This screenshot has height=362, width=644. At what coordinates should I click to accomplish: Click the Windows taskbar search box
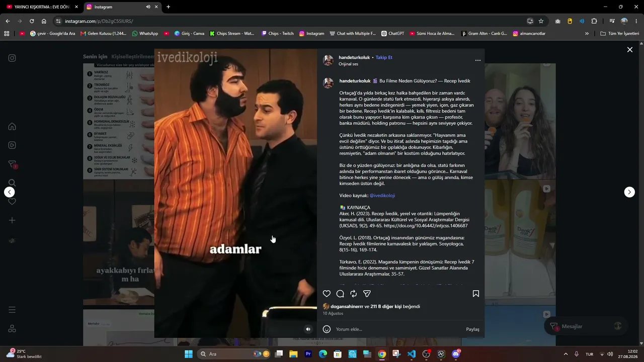tap(234, 354)
